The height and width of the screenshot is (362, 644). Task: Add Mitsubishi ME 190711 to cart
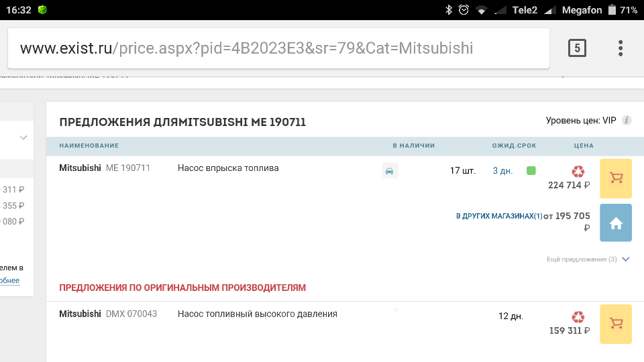[616, 178]
